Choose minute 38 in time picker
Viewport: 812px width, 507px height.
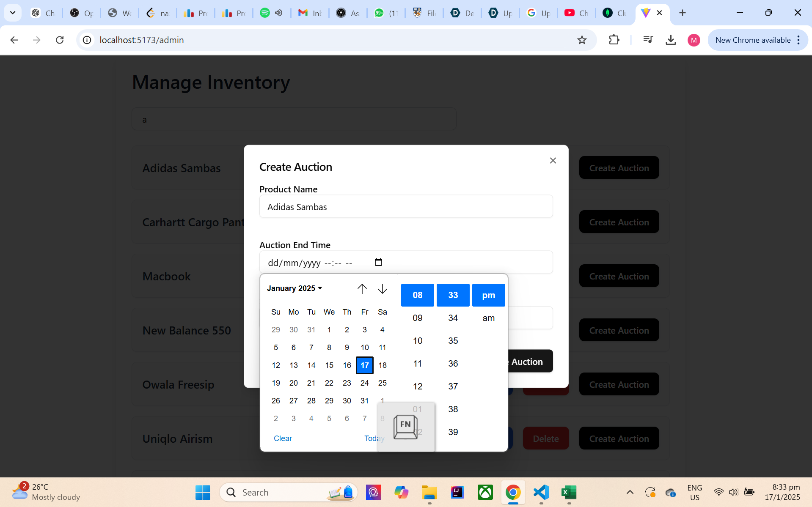click(x=453, y=409)
